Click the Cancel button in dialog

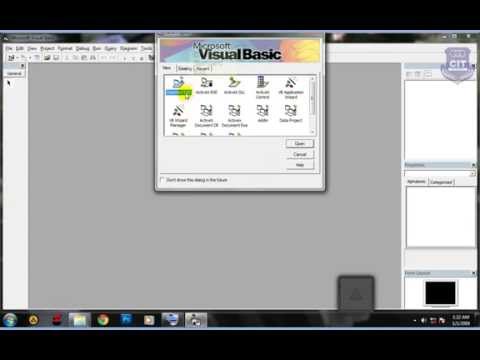tap(300, 154)
